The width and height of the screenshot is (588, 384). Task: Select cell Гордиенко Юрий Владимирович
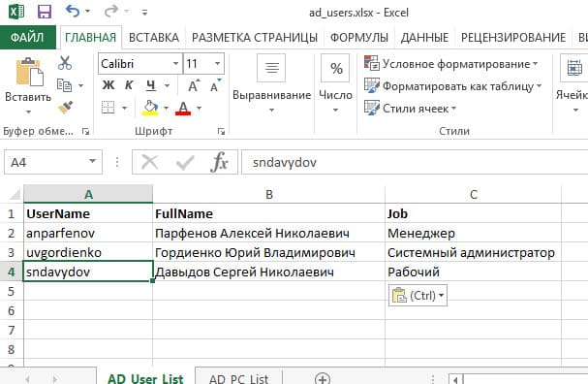pyautogui.click(x=269, y=252)
